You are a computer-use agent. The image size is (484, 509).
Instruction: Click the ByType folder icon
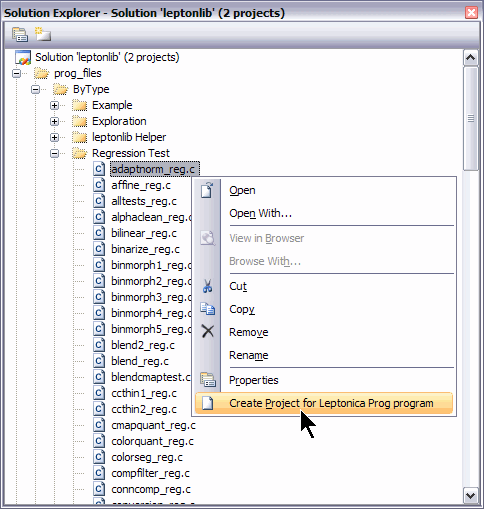point(61,89)
